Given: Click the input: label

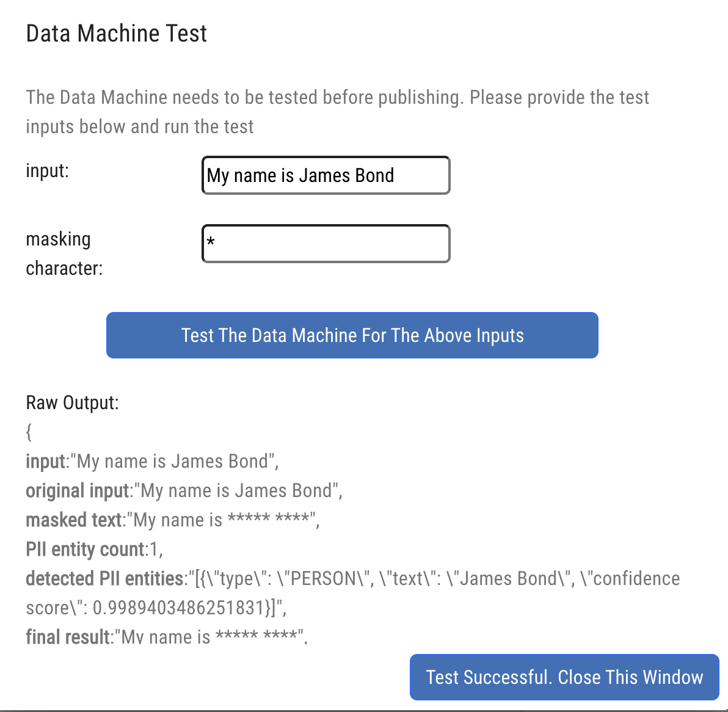Looking at the screenshot, I should pyautogui.click(x=47, y=171).
